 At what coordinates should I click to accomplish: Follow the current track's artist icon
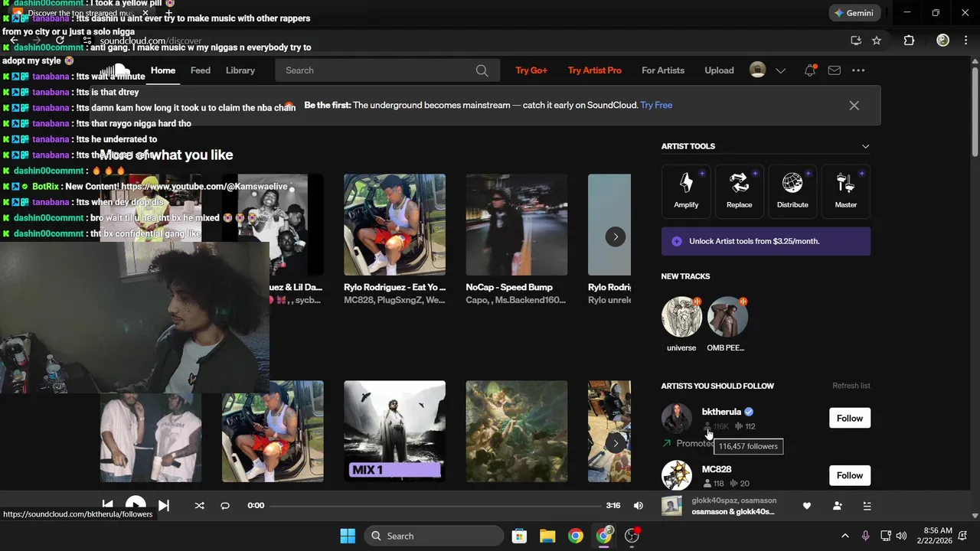[x=837, y=506]
